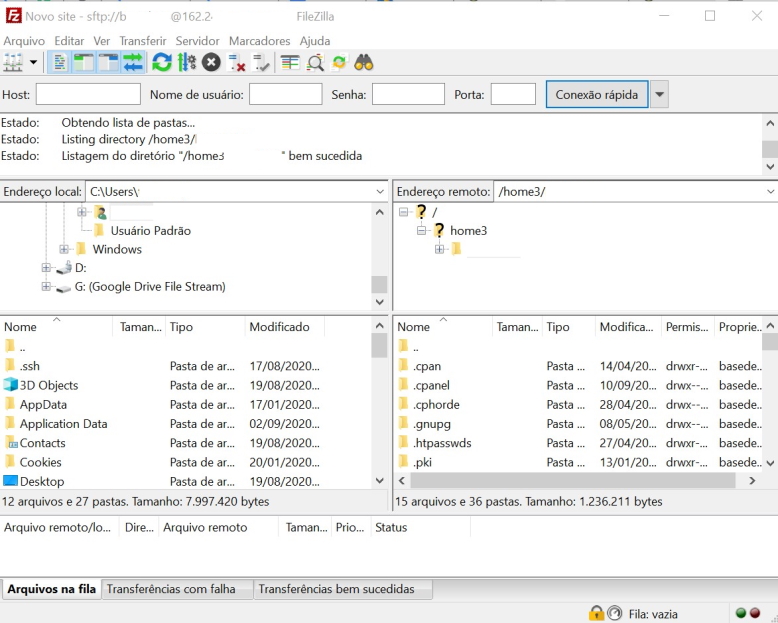Select home3 in remote tree
Viewport: 778px width, 623px height.
[468, 231]
